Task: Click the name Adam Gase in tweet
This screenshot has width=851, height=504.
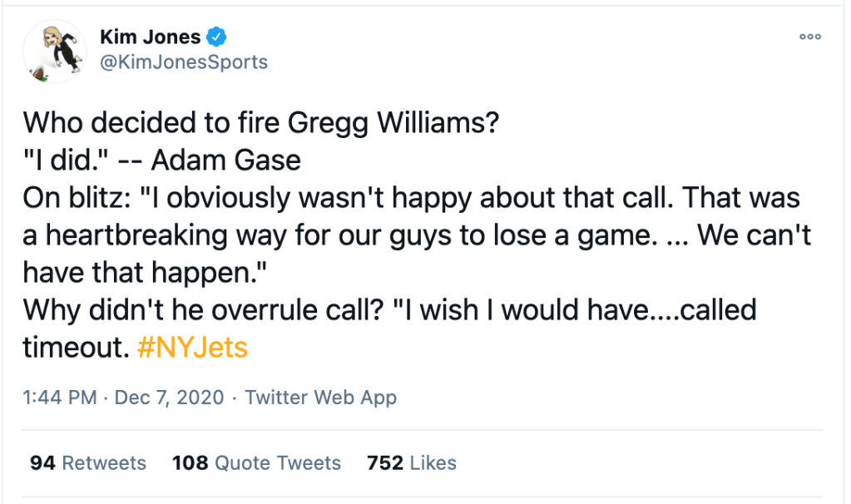Action: tap(225, 160)
